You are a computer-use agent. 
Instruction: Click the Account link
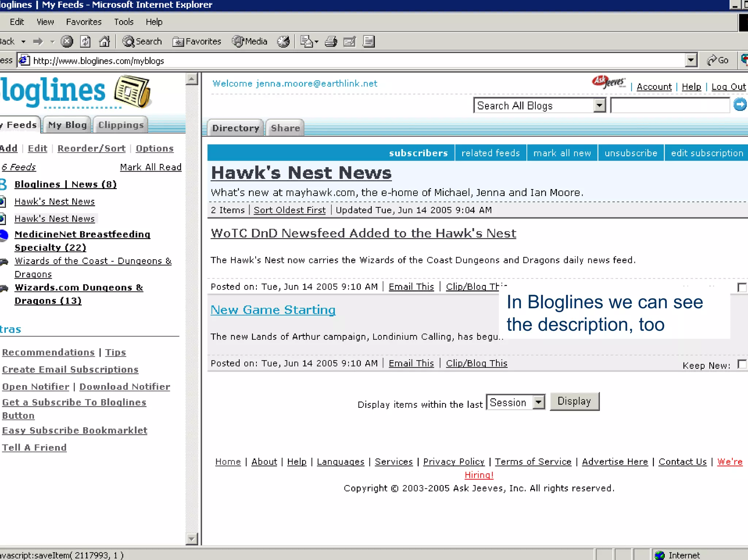654,87
